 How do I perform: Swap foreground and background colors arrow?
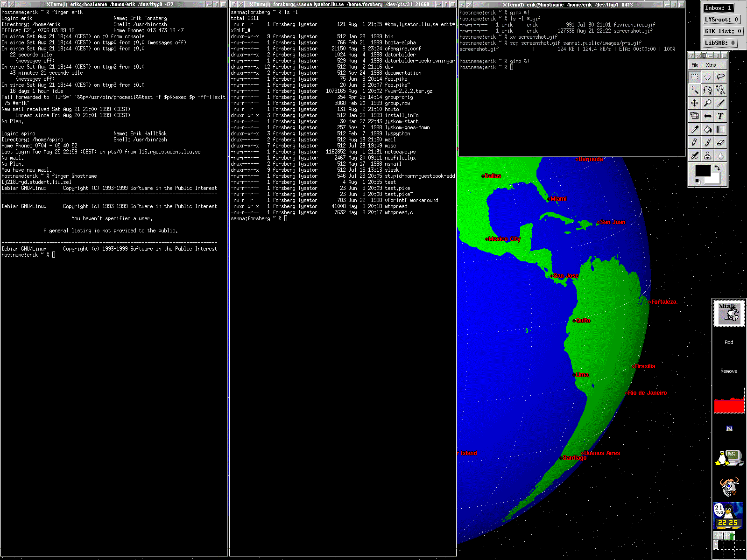pos(717,168)
